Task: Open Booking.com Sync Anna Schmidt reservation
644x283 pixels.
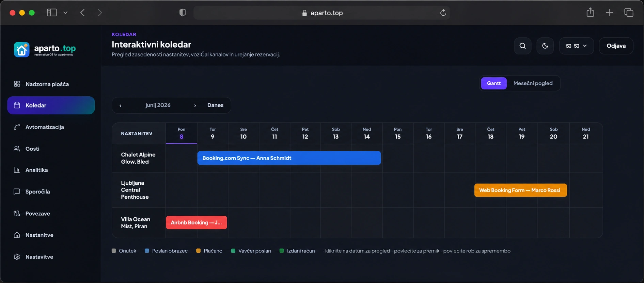Action: [x=289, y=158]
